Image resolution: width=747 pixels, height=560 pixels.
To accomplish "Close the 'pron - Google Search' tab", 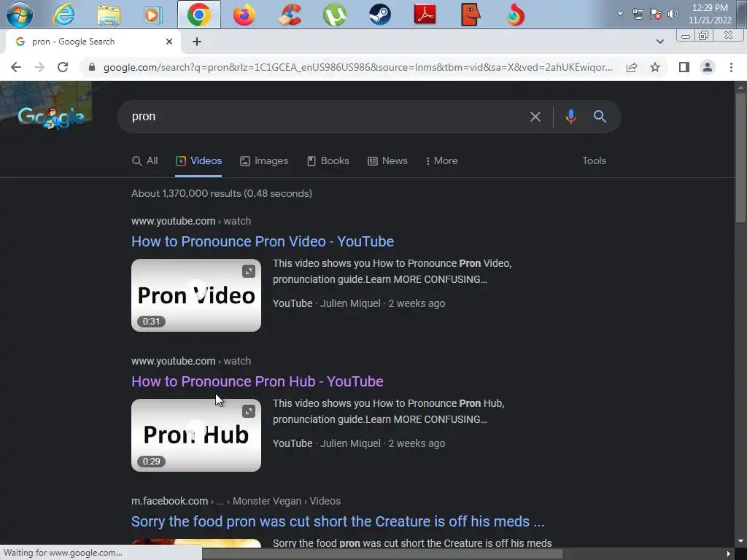I will [x=169, y=42].
